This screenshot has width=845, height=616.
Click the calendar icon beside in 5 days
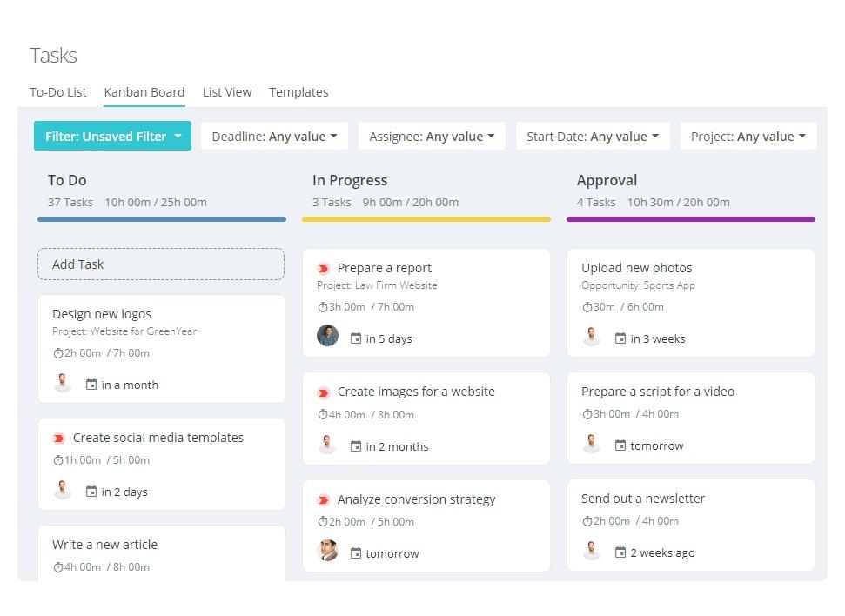pos(356,338)
